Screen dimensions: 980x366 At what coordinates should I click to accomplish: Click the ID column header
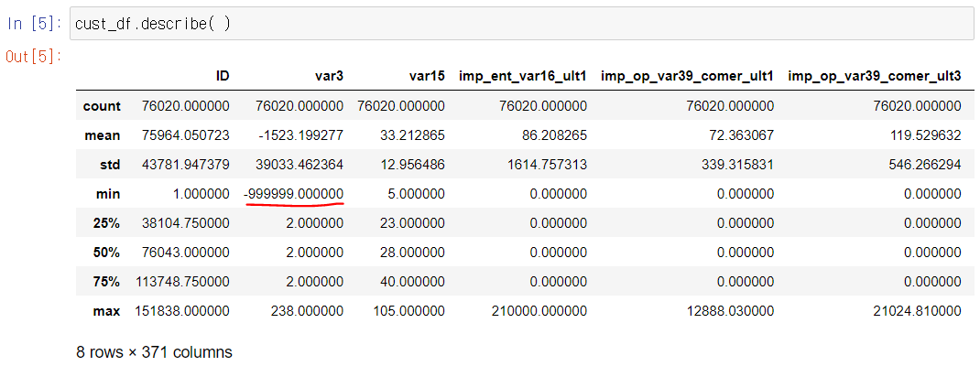223,76
